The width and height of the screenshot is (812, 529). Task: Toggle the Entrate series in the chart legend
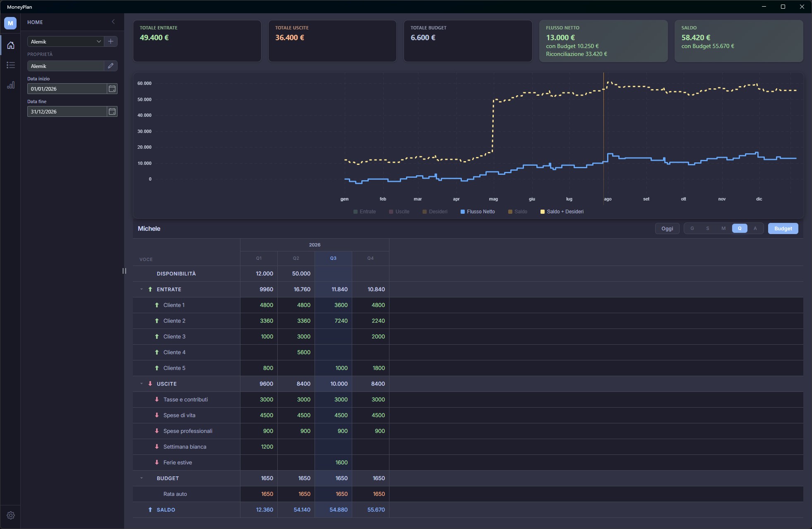click(x=365, y=212)
